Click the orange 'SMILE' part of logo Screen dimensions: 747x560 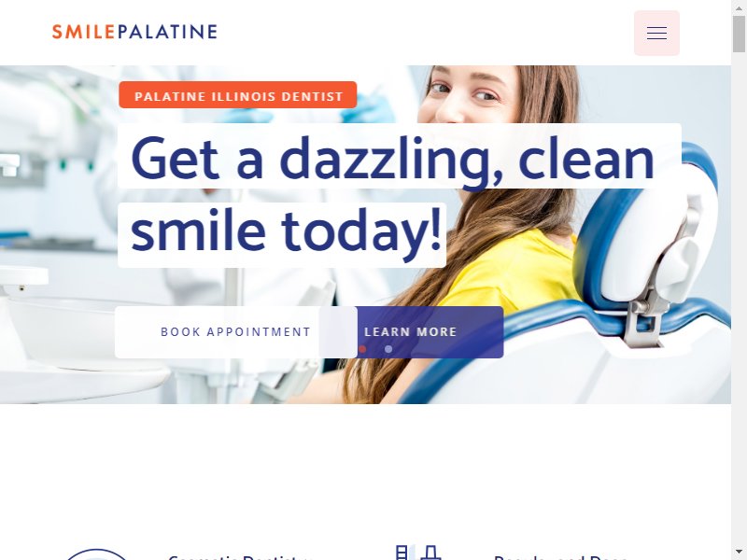click(83, 32)
